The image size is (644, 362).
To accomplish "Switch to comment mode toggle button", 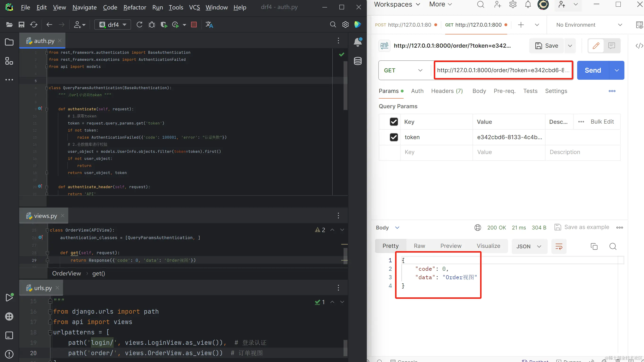I will tap(611, 46).
